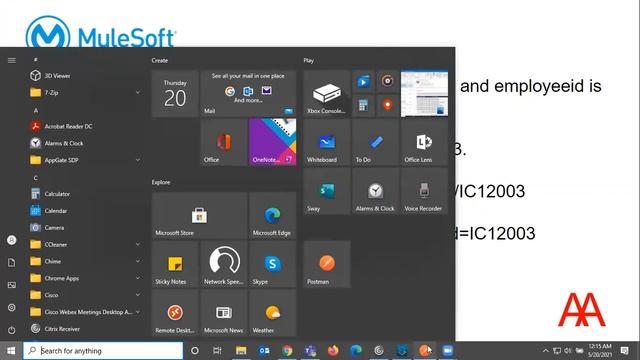
Task: Open the Movies & TV small tile
Action: point(363,82)
